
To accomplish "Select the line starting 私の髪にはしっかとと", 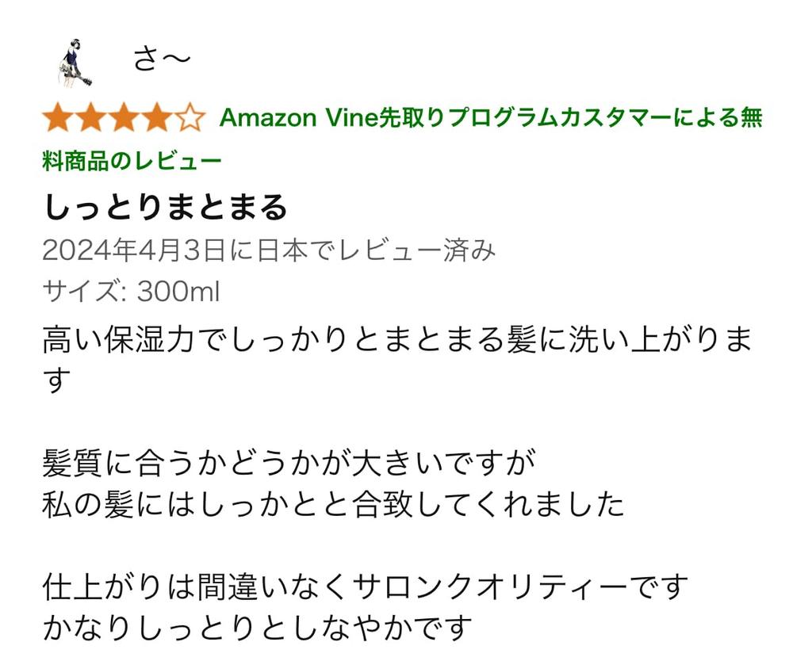I will click(x=333, y=505).
